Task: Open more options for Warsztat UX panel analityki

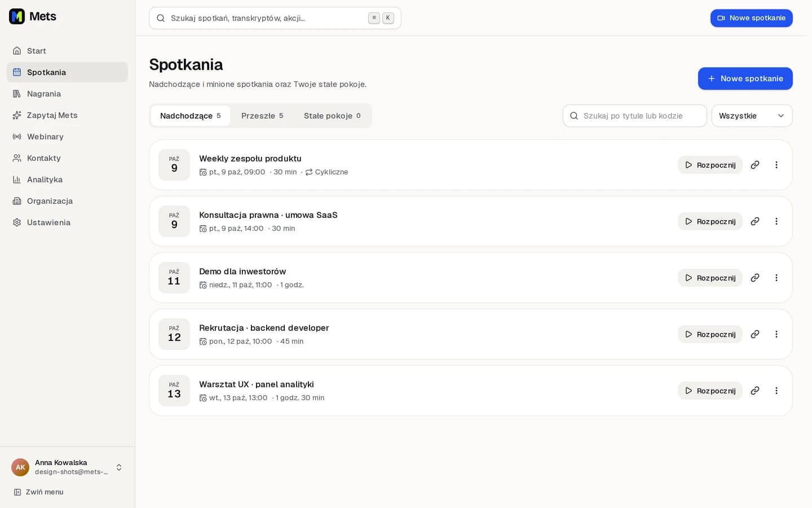Action: [x=776, y=391]
